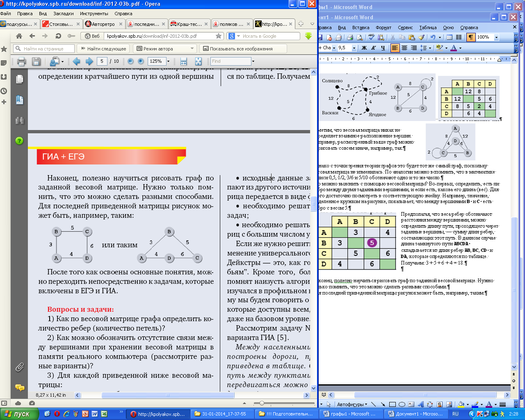Insert table icon in Word toolbar
Image resolution: width=525 pixels, height=420 pixels.
pyautogui.click(x=450, y=37)
